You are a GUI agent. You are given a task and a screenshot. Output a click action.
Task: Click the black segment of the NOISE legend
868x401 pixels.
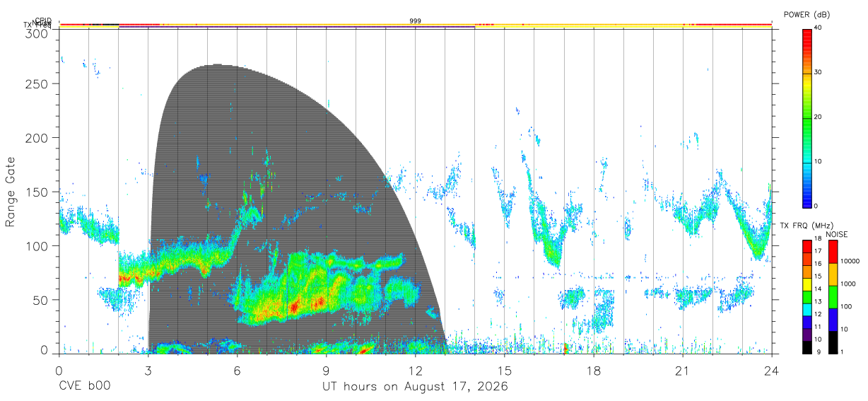pyautogui.click(x=833, y=342)
